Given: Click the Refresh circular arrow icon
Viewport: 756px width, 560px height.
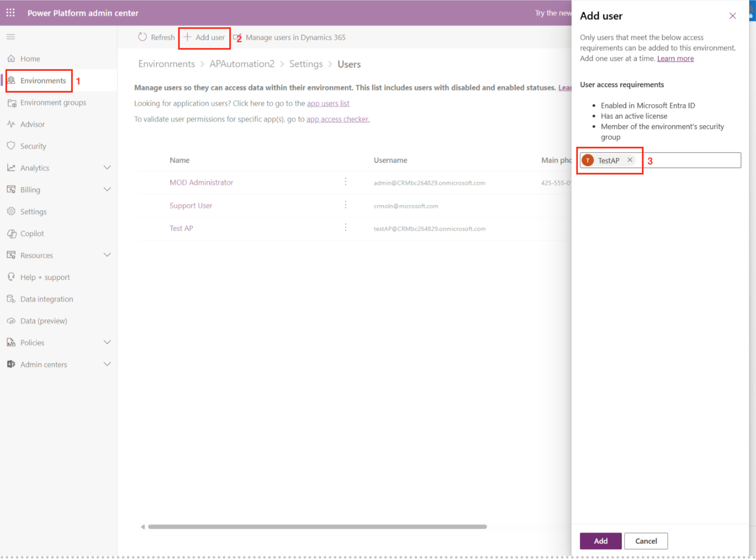Looking at the screenshot, I should coord(142,37).
